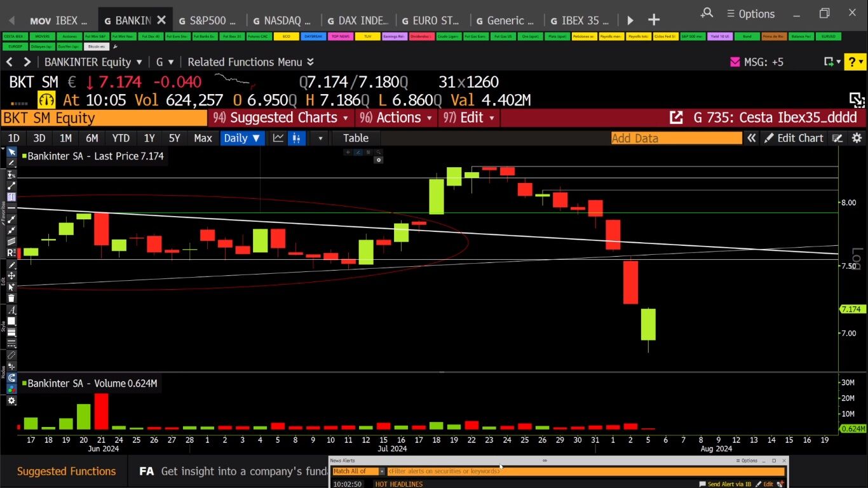Go back with left arrow
The height and width of the screenshot is (488, 868).
coord(10,62)
